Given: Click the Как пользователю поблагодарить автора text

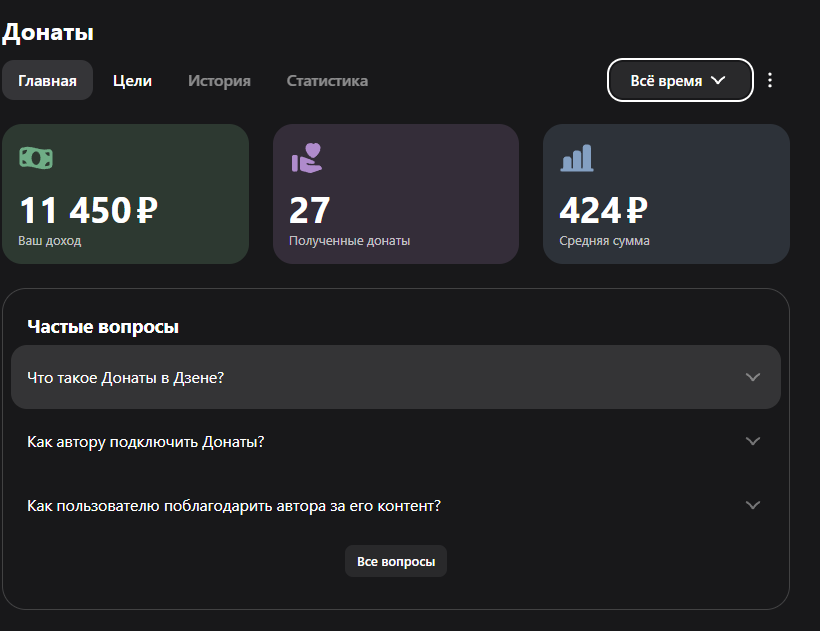Looking at the screenshot, I should coord(234,506).
